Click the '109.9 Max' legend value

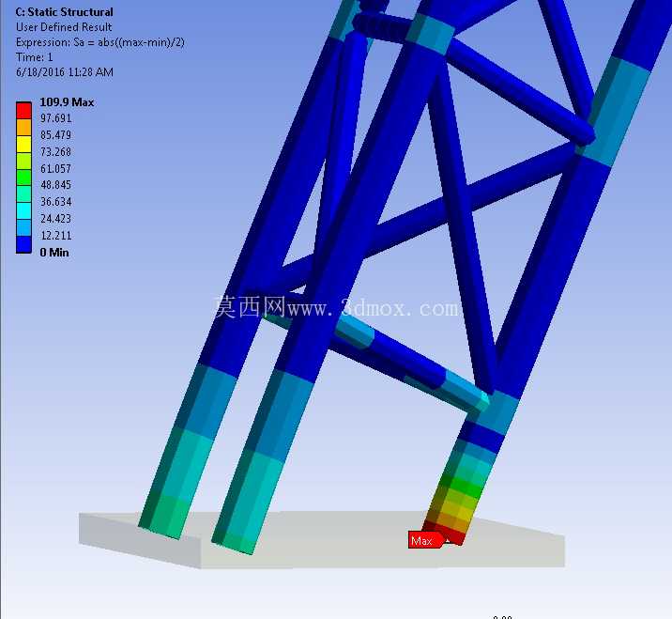[x=67, y=102]
